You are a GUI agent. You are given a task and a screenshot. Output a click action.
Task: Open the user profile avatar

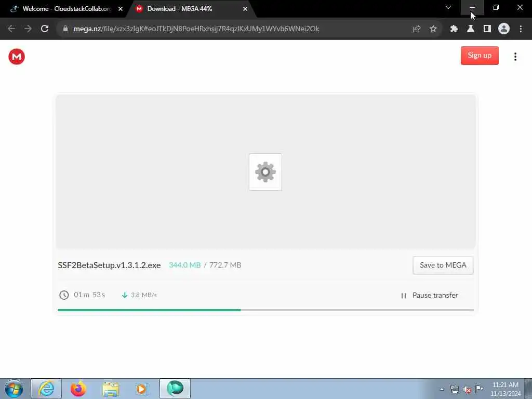click(x=504, y=29)
